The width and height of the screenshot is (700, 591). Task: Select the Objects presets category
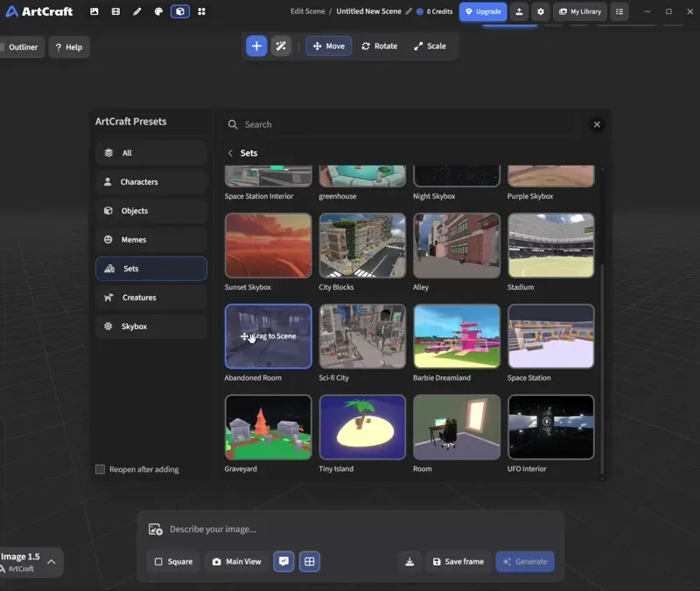151,211
